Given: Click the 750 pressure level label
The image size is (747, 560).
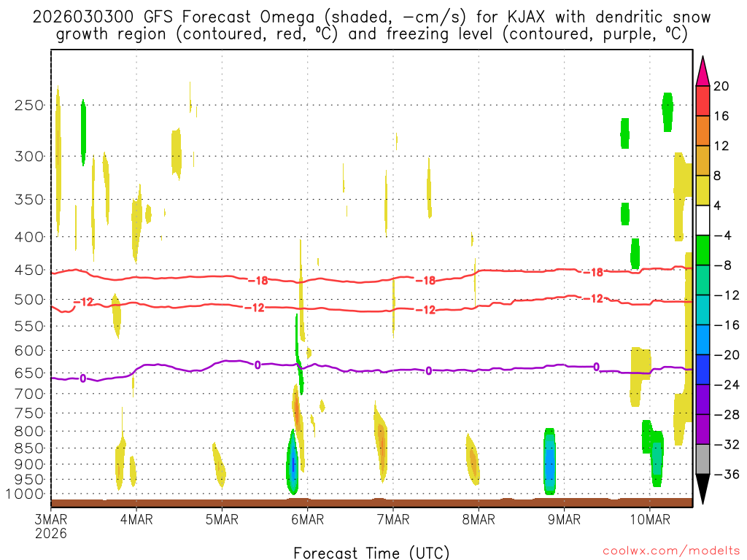Looking at the screenshot, I should [x=29, y=413].
